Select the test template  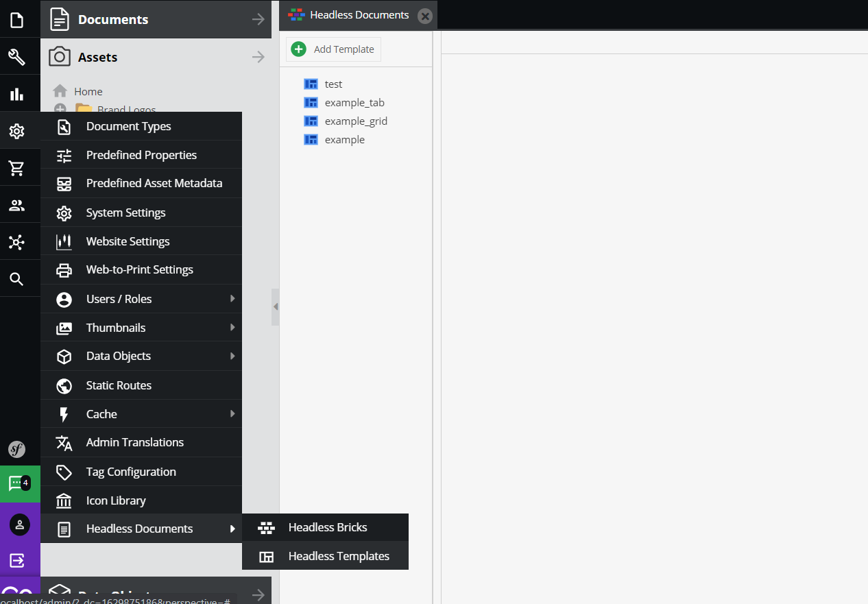coord(333,84)
